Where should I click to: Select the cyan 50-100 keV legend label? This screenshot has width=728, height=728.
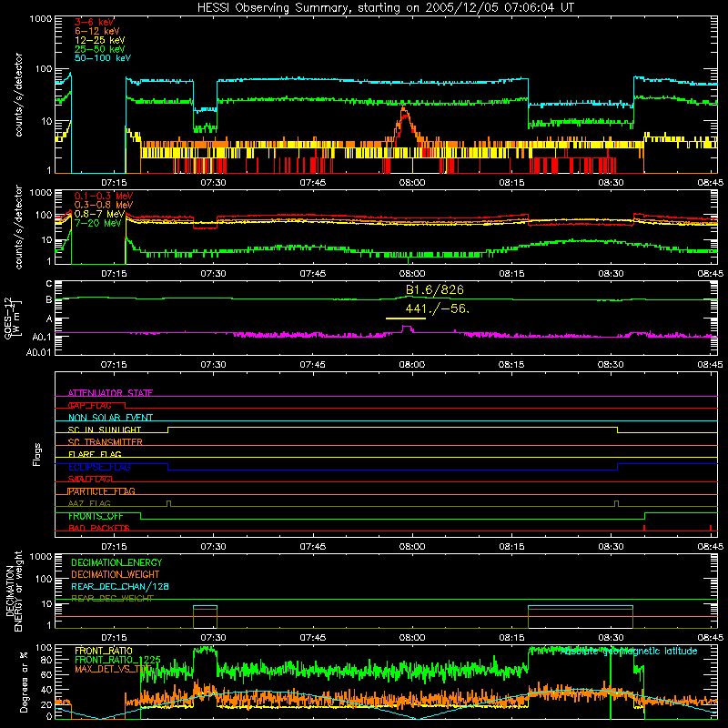[103, 57]
